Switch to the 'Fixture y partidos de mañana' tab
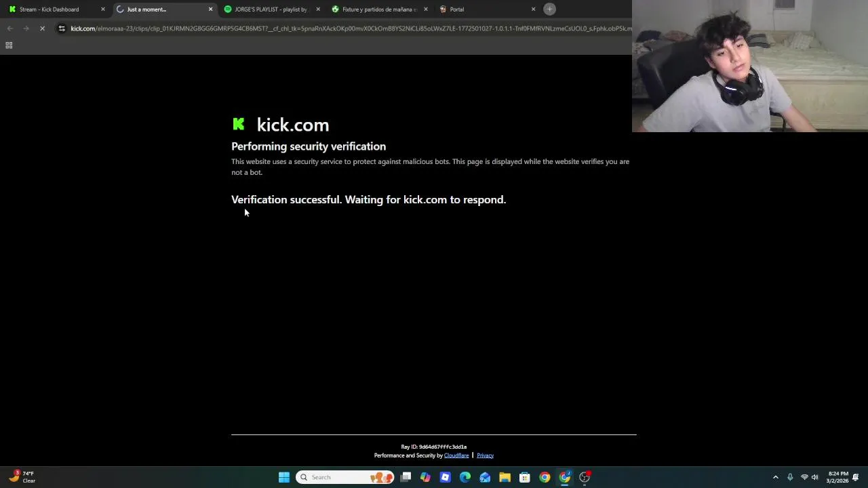 pyautogui.click(x=378, y=9)
